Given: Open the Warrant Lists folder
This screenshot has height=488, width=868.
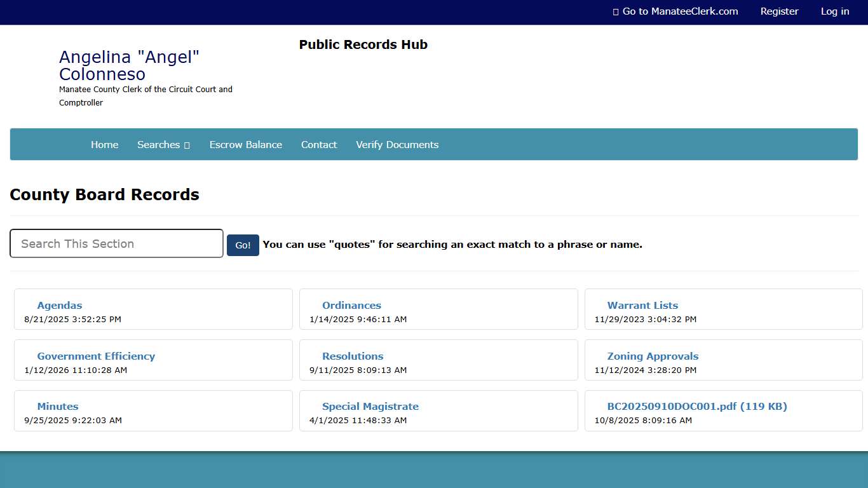Looking at the screenshot, I should coord(642,306).
